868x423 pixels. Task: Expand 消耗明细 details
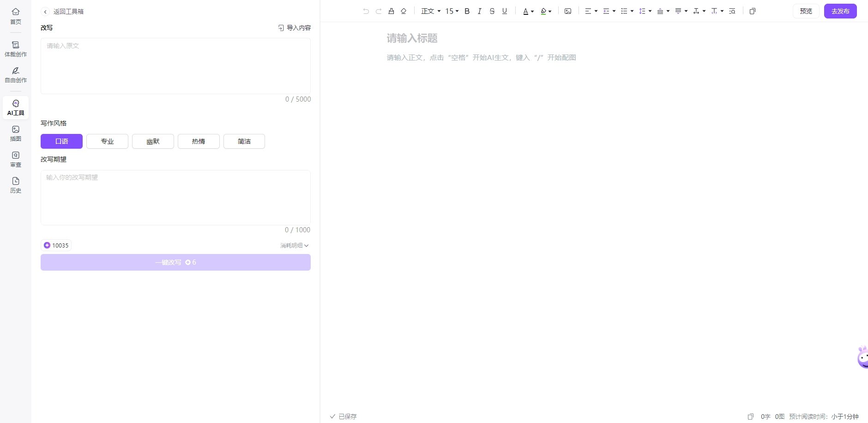[294, 246]
